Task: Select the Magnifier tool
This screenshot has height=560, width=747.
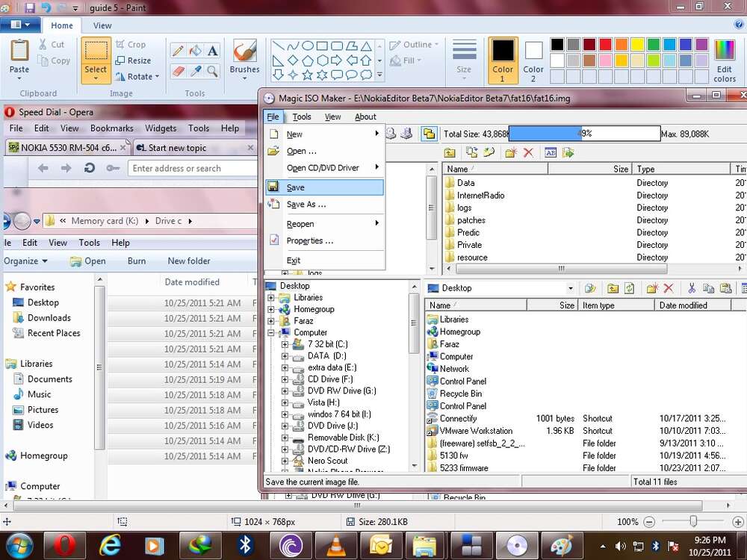Action: [x=212, y=72]
